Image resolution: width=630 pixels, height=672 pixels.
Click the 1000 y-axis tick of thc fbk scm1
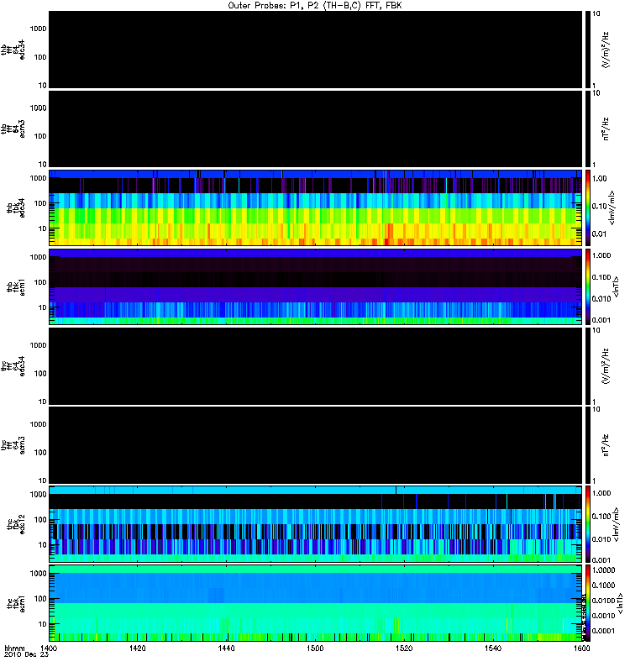click(x=38, y=574)
